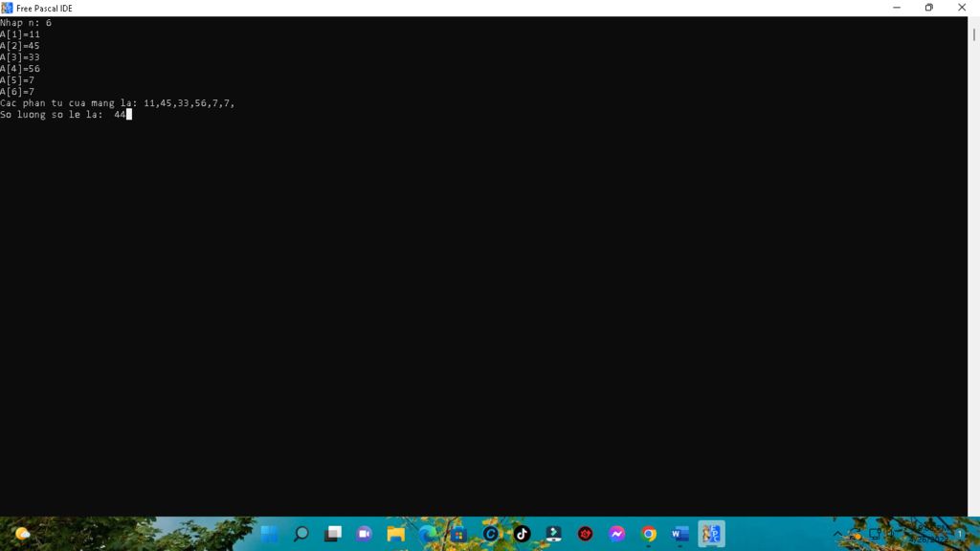Open the media player icon beside TikTok
Image resolution: width=980 pixels, height=551 pixels.
(554, 534)
